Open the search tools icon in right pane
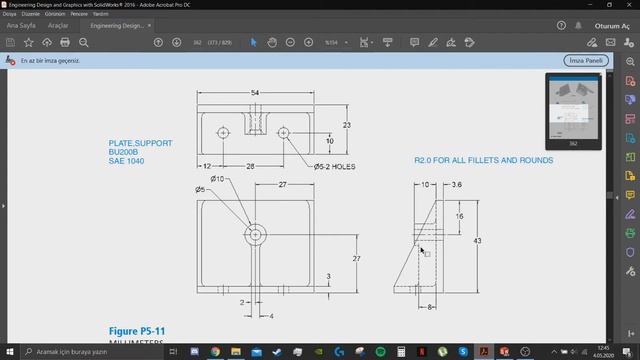 [630, 62]
